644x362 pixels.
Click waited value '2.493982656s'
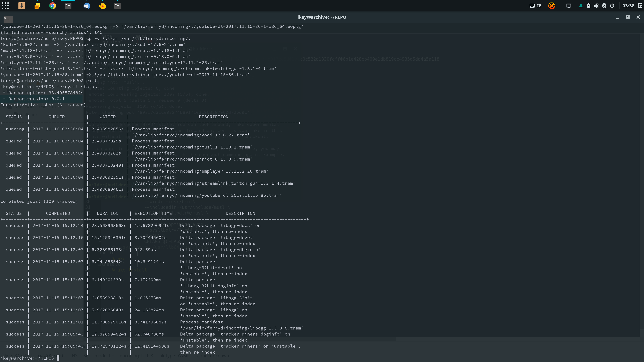(108, 129)
